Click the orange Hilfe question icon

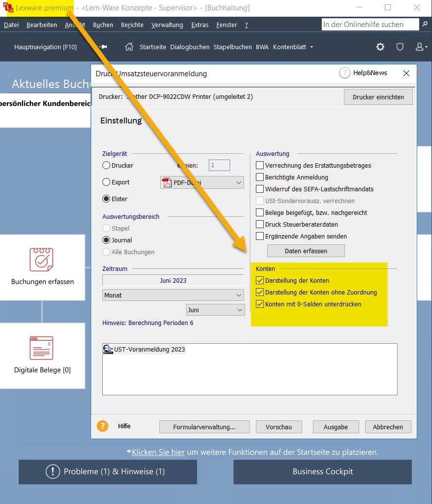(x=103, y=426)
